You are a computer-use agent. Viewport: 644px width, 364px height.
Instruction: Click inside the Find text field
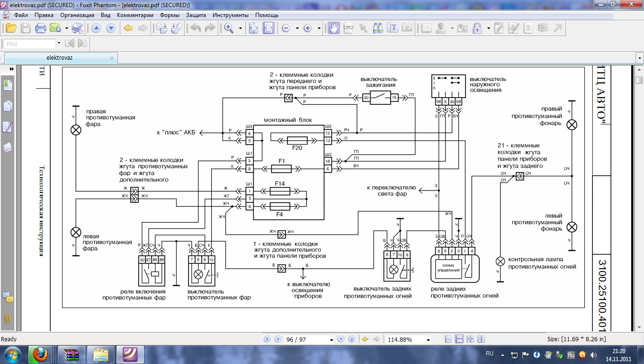(x=30, y=44)
